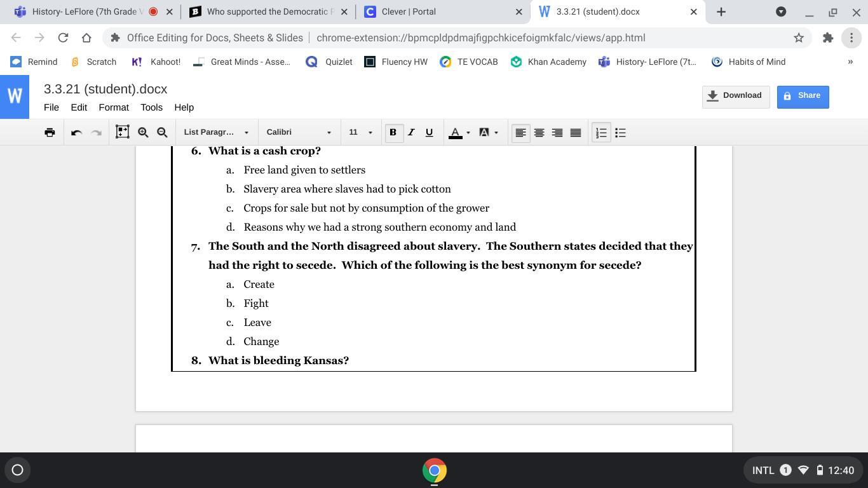The height and width of the screenshot is (488, 868).
Task: Open the History- LeFlore bookmark
Action: [x=648, y=62]
